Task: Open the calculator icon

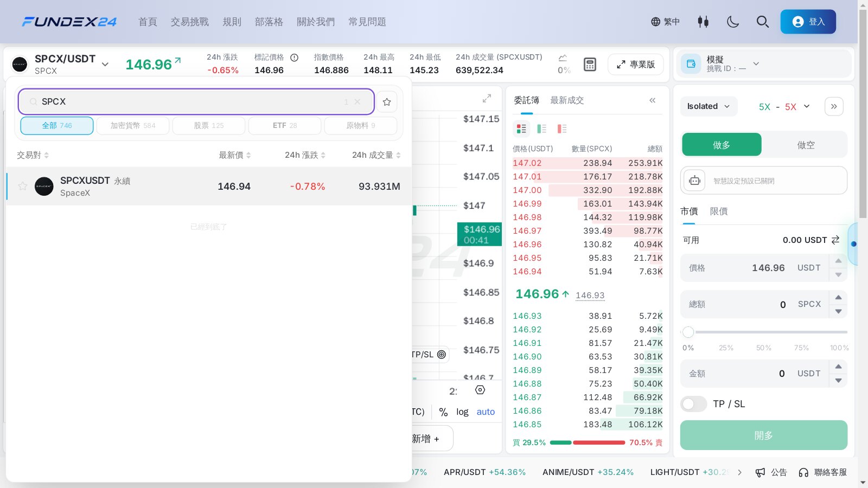Action: (x=590, y=65)
